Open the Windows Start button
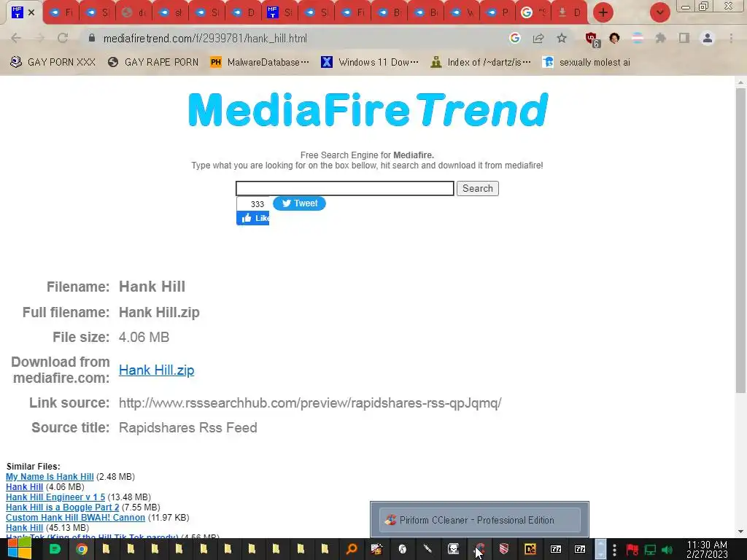 [x=19, y=549]
